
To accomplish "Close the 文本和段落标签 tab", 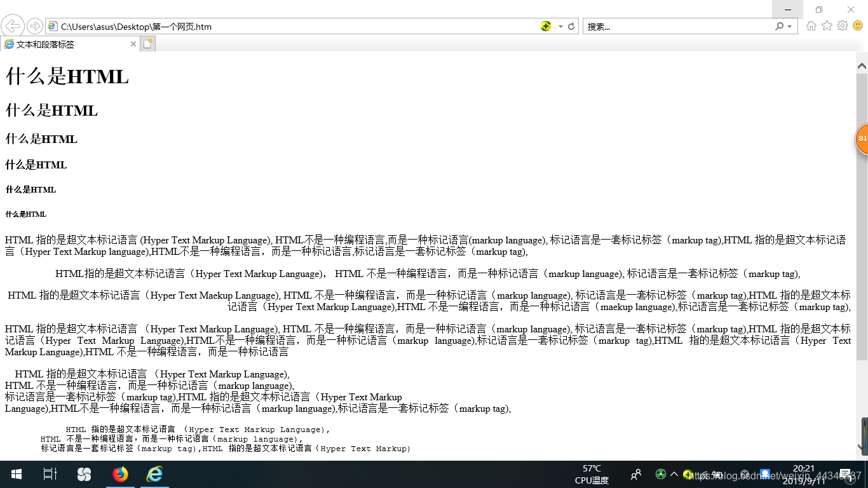I will (x=133, y=44).
